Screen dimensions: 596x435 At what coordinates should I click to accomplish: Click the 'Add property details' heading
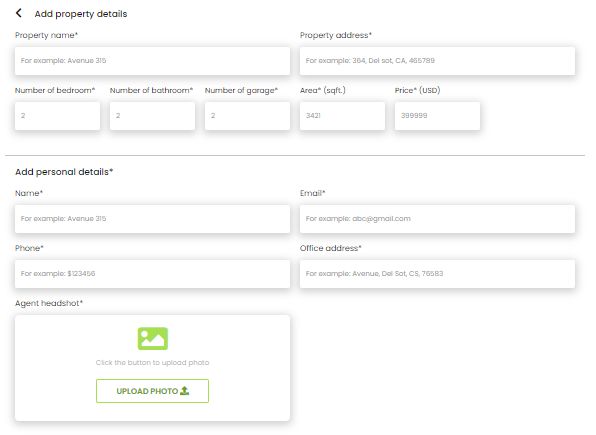(81, 14)
